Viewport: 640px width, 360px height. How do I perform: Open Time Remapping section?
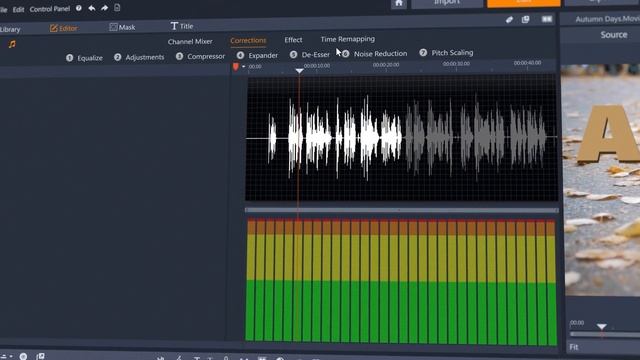click(347, 39)
